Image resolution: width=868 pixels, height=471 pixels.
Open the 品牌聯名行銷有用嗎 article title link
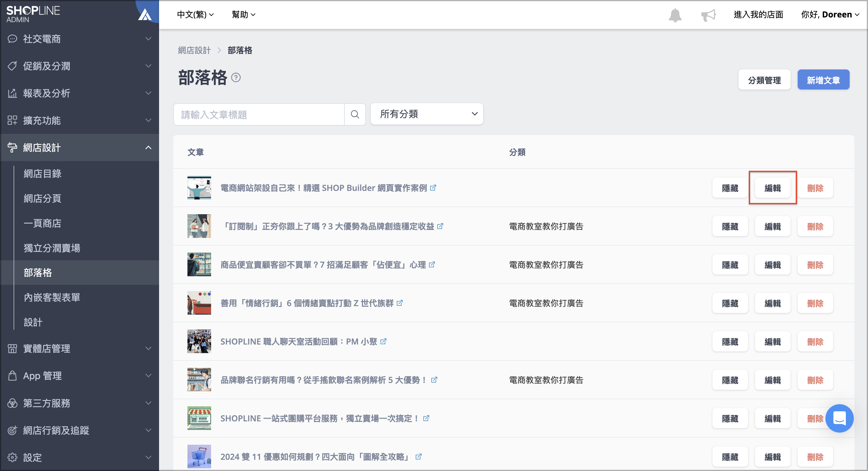pos(323,380)
